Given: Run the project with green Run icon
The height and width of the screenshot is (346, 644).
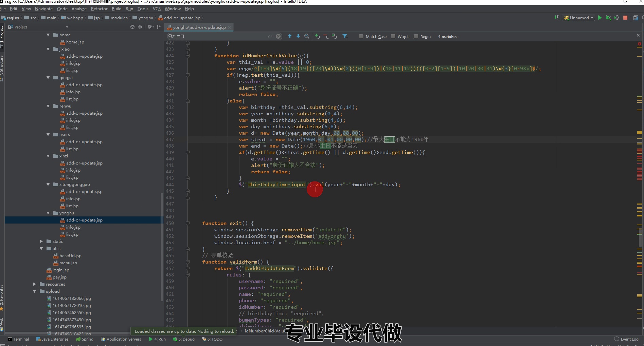Looking at the screenshot, I should (600, 18).
